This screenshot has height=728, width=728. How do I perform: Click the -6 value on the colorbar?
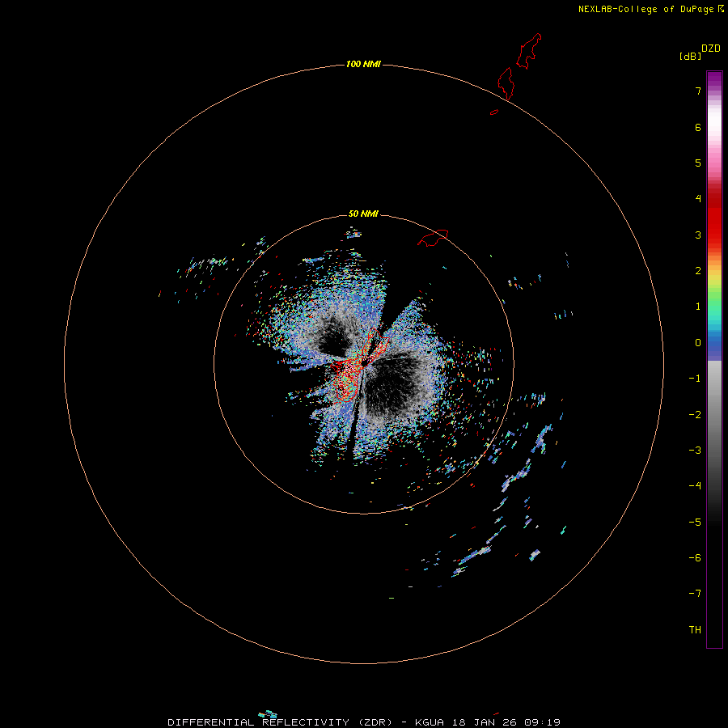[x=695, y=558]
